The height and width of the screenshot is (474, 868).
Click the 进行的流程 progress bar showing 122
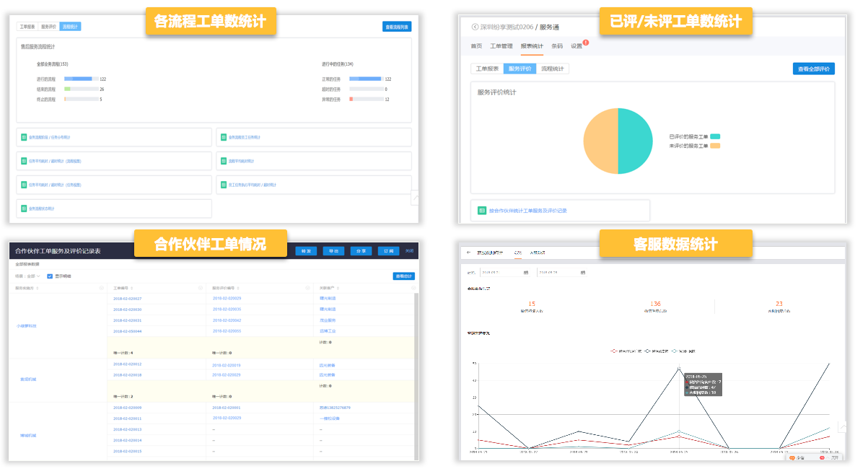tap(82, 79)
